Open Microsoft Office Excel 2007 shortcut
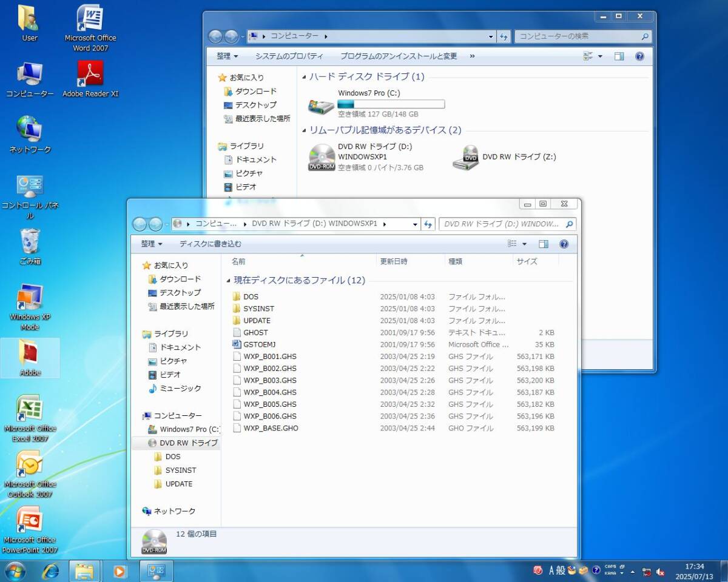The width and height of the screenshot is (728, 582). (30, 418)
